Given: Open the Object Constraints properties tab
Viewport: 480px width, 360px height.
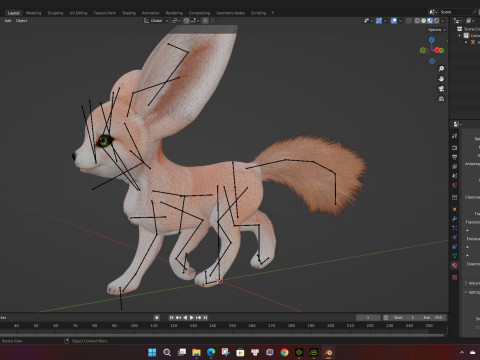Looking at the screenshot, I should [x=455, y=247].
